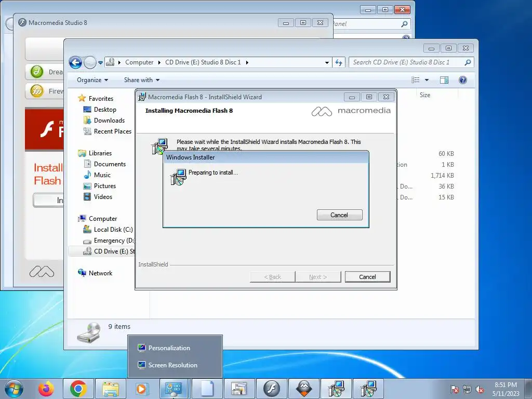Screen dimensions: 532x399
Task: Go back in Explorer navigation
Action: [x=75, y=62]
